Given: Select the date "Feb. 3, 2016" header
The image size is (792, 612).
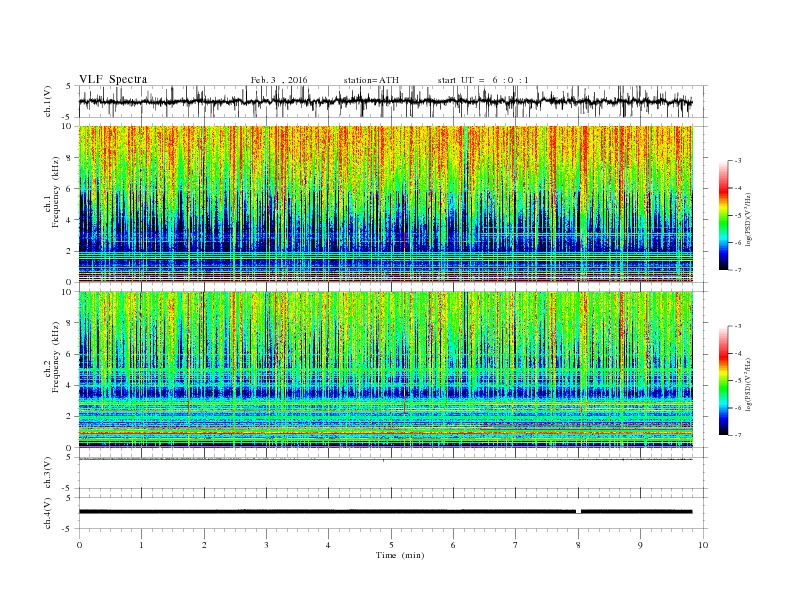Looking at the screenshot, I should tap(279, 80).
